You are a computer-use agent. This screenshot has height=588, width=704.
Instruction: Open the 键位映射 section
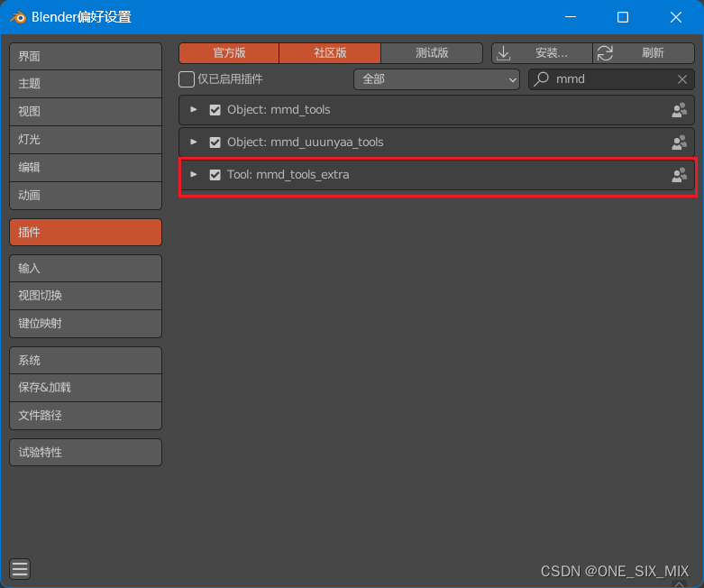click(x=86, y=324)
